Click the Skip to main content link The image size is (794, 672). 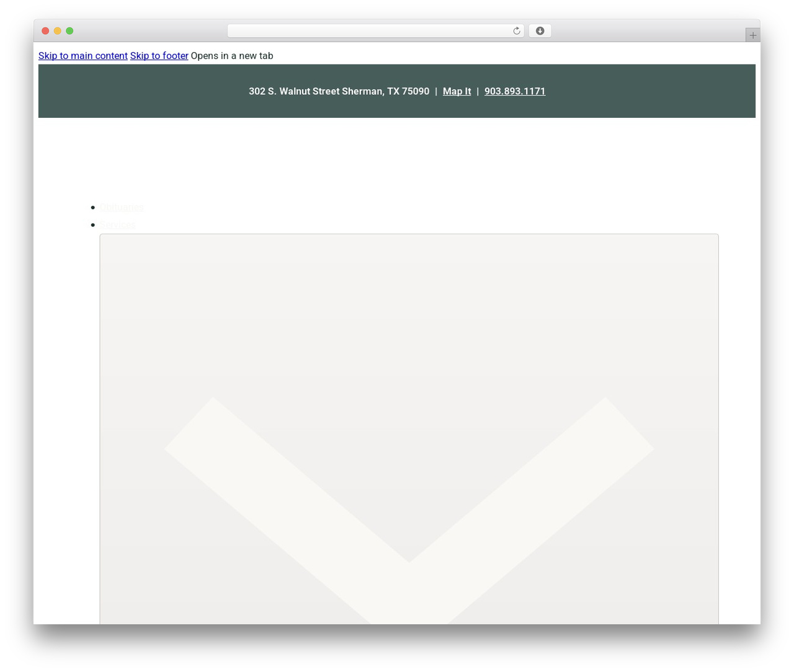pyautogui.click(x=83, y=56)
